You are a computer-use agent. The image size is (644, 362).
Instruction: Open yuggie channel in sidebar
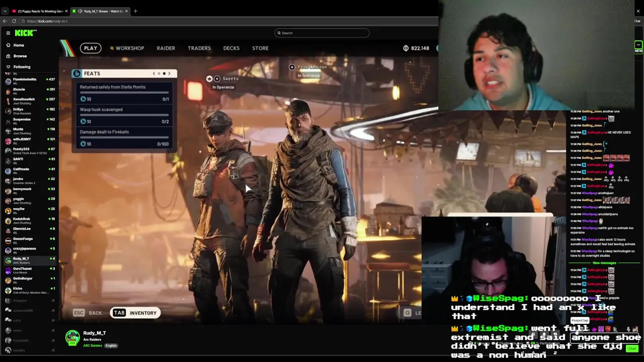point(30,200)
